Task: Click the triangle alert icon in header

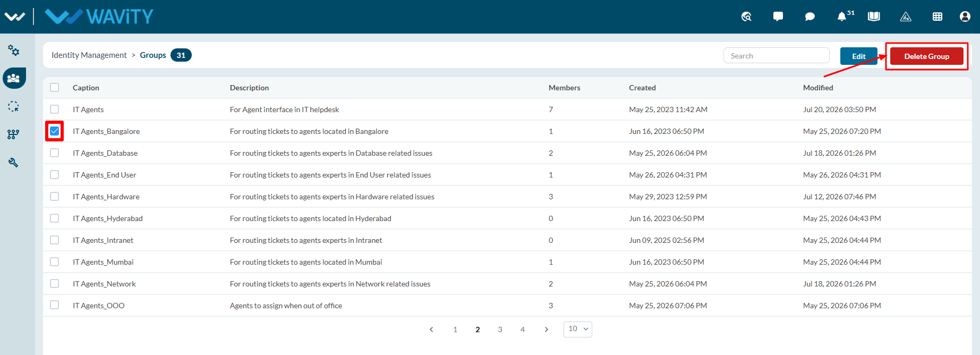Action: point(906,16)
